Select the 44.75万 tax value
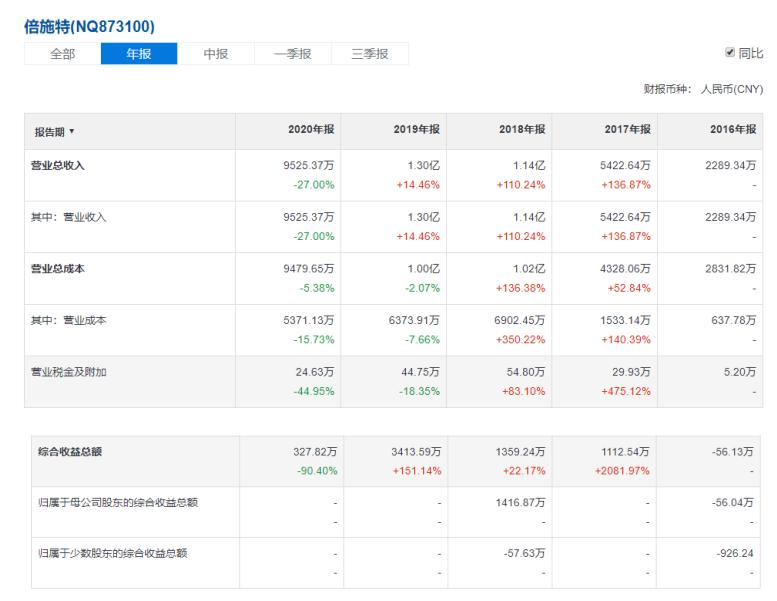Image resolution: width=777 pixels, height=601 pixels. click(421, 372)
